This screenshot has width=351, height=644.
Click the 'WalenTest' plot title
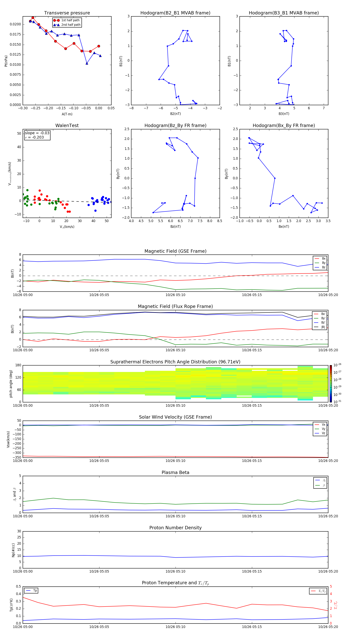click(x=67, y=125)
